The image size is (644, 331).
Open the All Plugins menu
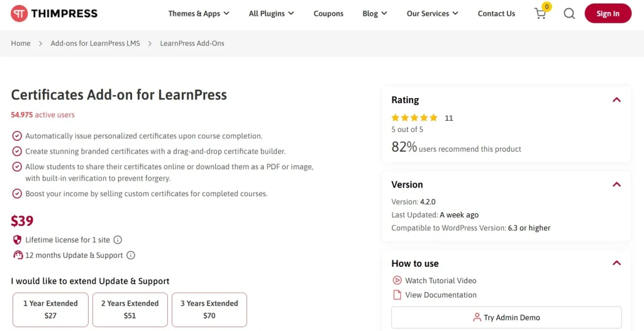tap(272, 14)
